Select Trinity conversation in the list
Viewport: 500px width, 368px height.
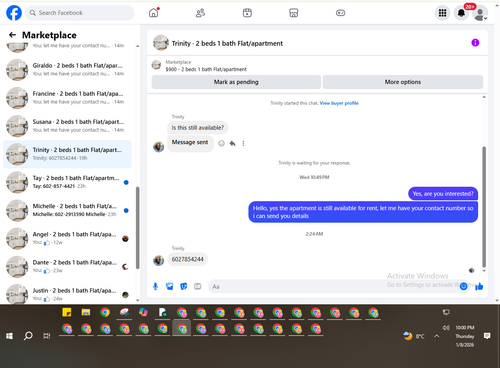67,154
